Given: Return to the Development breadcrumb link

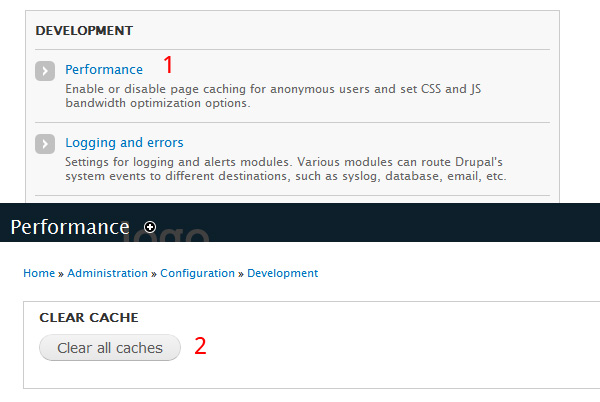Looking at the screenshot, I should (x=282, y=273).
